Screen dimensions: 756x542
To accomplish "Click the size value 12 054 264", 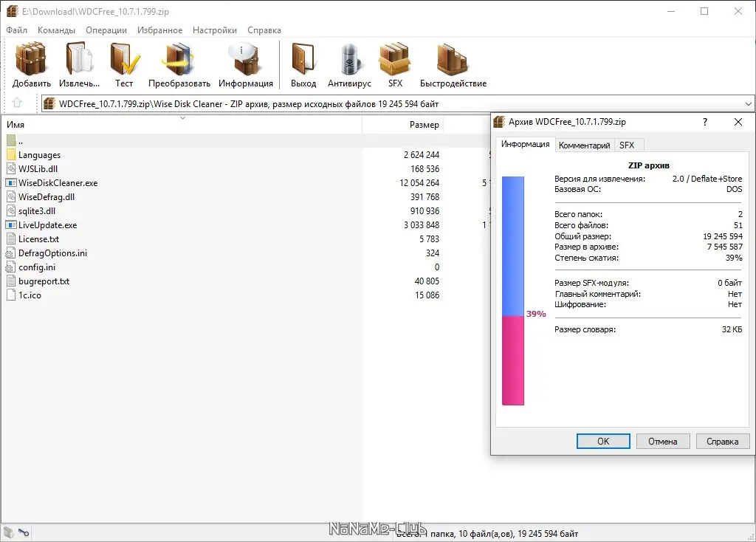I will click(419, 182).
